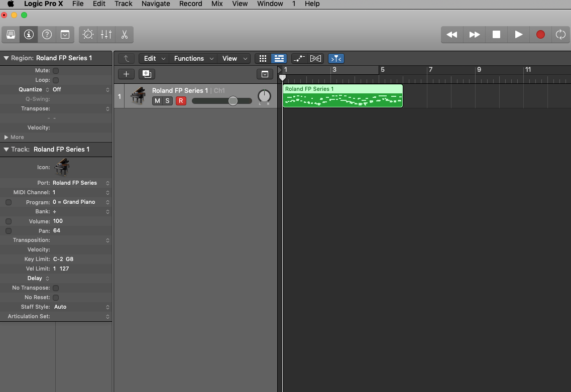The width and height of the screenshot is (571, 392).
Task: Enable the Pan checkbox
Action: point(9,231)
